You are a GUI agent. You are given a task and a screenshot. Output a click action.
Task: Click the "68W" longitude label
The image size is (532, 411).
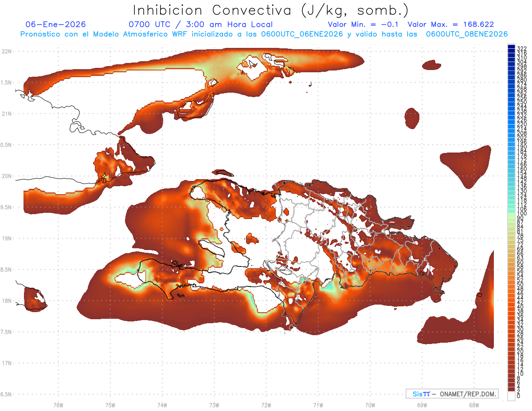(x=474, y=405)
